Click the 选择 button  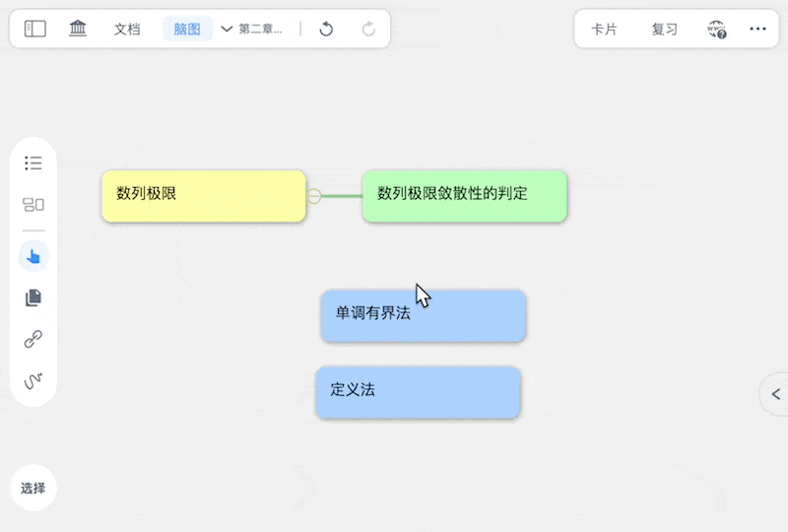(33, 488)
